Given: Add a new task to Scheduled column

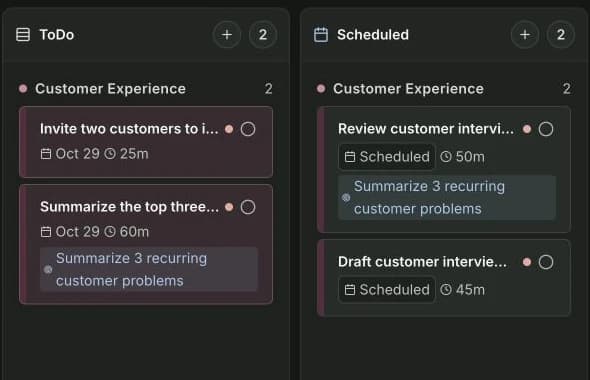Looking at the screenshot, I should click(525, 35).
